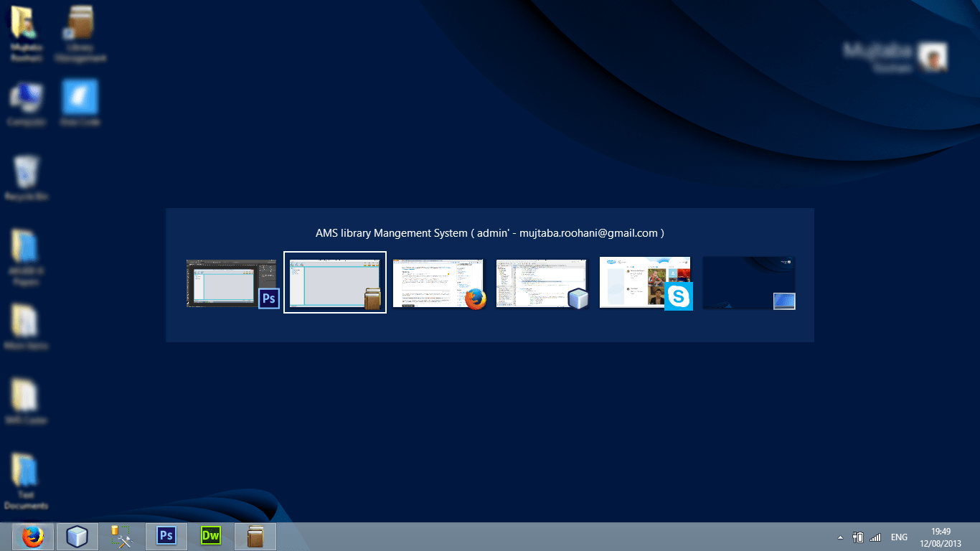Show hidden system tray icons
Image resolution: width=980 pixels, height=551 pixels.
tap(840, 537)
